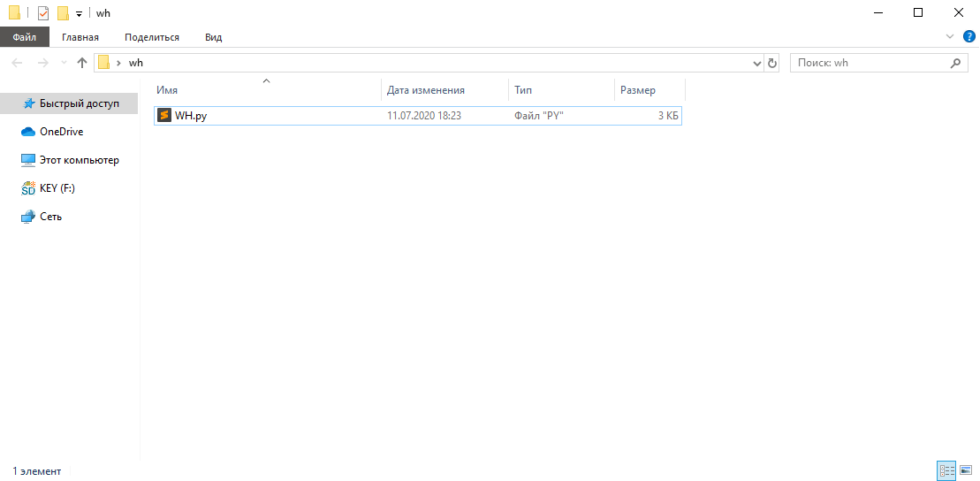Click the folder icon in title bar
Screen dimensions: 980x481
pyautogui.click(x=14, y=13)
